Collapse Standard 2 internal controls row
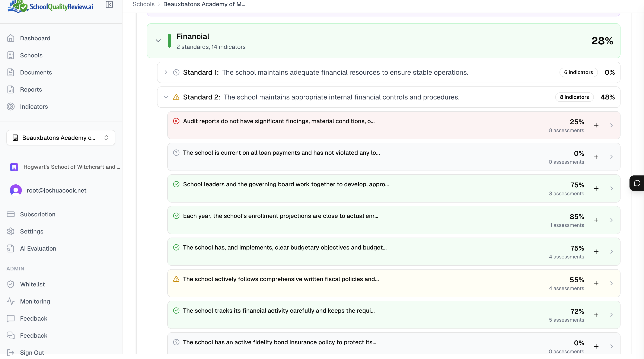 click(166, 97)
